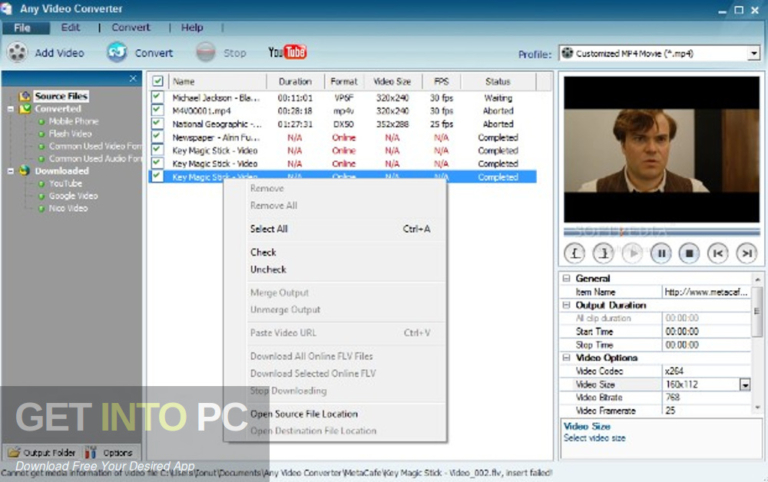Click the video preview thumbnail
The image size is (768, 482).
pyautogui.click(x=662, y=149)
